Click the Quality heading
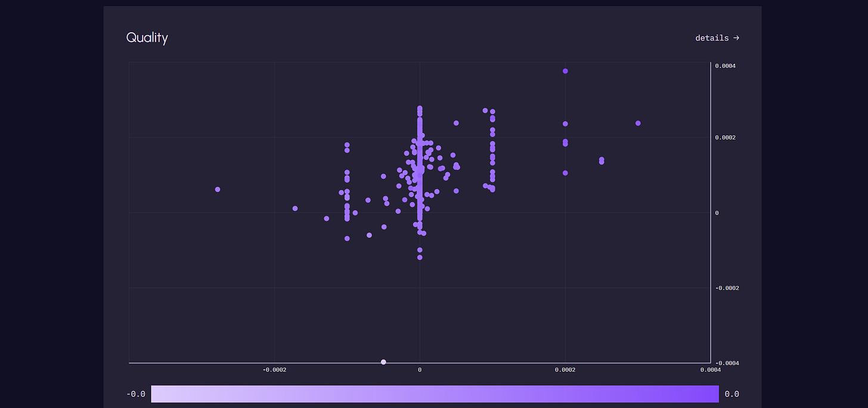868x408 pixels. pyautogui.click(x=147, y=38)
